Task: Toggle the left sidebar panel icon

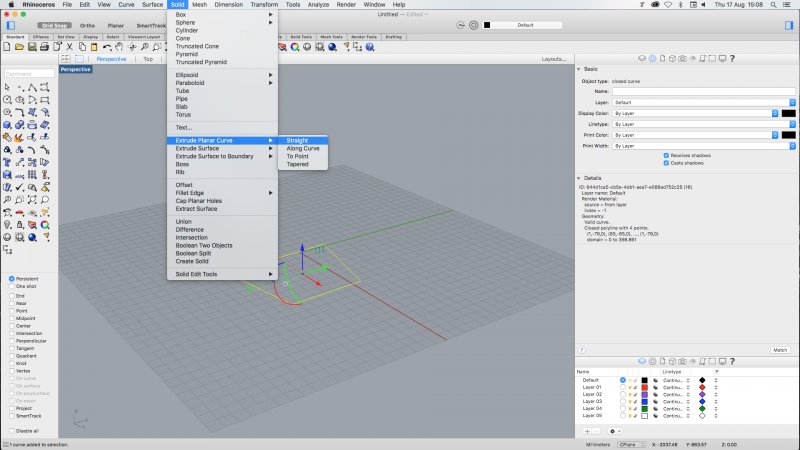Action: (11, 25)
